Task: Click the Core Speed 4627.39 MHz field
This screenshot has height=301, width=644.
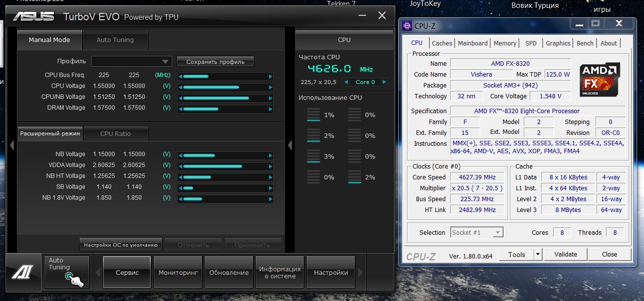Action: [x=477, y=177]
